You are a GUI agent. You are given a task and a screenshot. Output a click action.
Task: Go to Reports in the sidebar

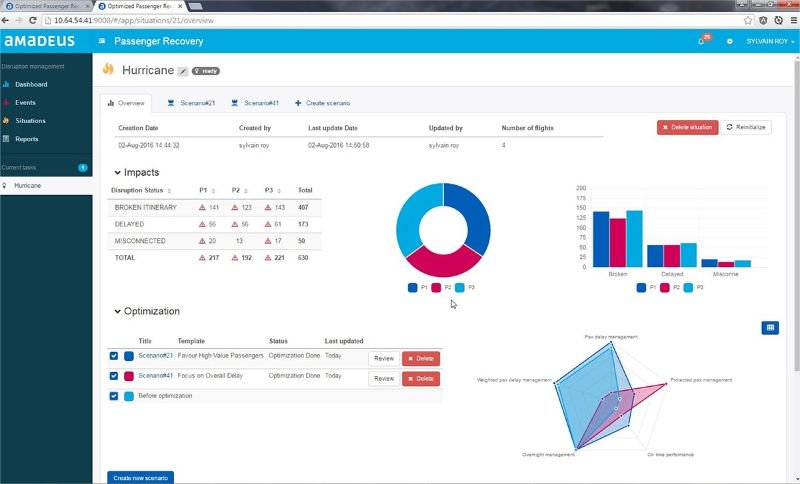tap(27, 139)
